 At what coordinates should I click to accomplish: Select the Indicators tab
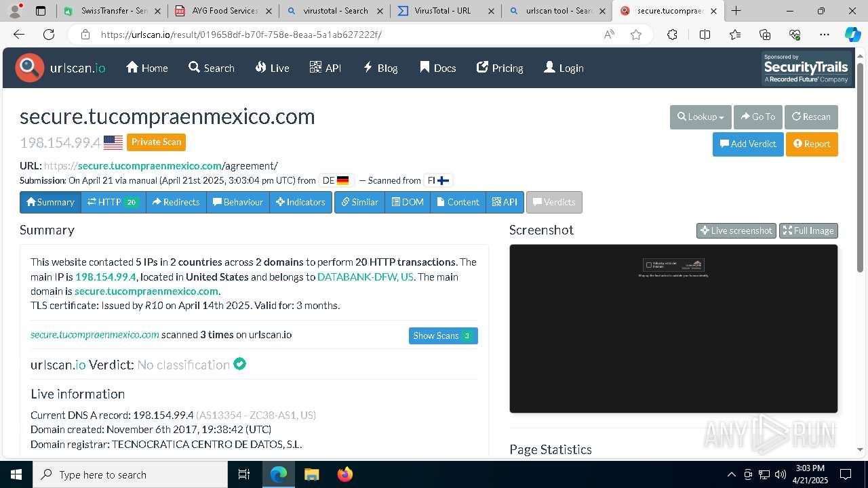[x=300, y=202]
